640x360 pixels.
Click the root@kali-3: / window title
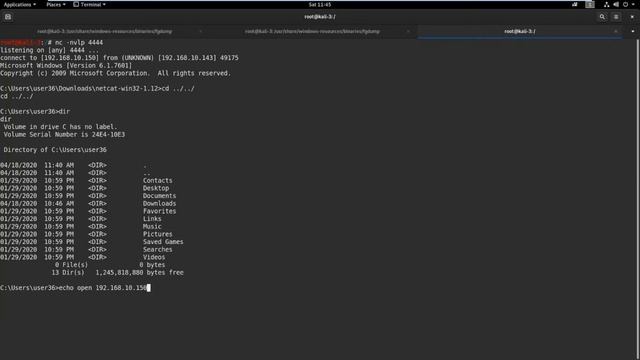point(320,17)
